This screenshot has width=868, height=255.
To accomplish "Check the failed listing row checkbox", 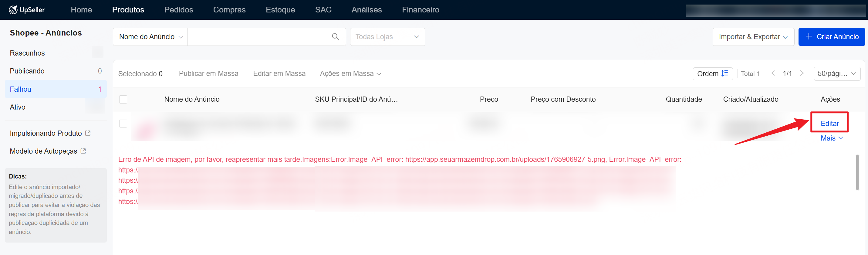I will [x=123, y=124].
